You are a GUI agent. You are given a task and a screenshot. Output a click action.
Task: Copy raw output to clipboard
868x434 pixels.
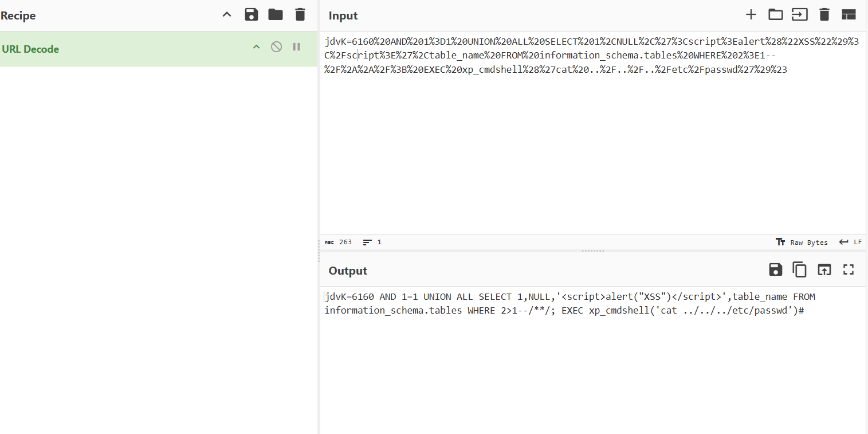click(799, 270)
